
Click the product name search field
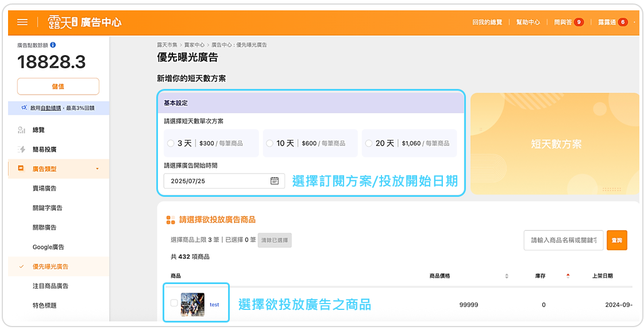pyautogui.click(x=563, y=240)
